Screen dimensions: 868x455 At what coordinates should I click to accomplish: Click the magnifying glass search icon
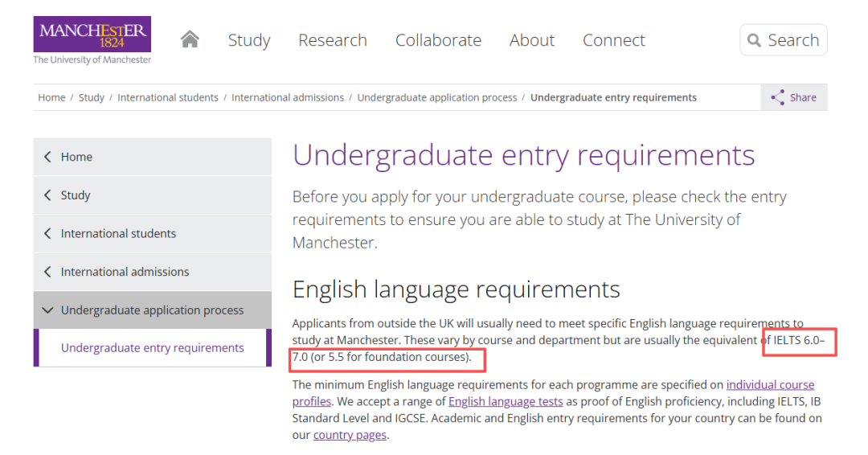point(754,40)
